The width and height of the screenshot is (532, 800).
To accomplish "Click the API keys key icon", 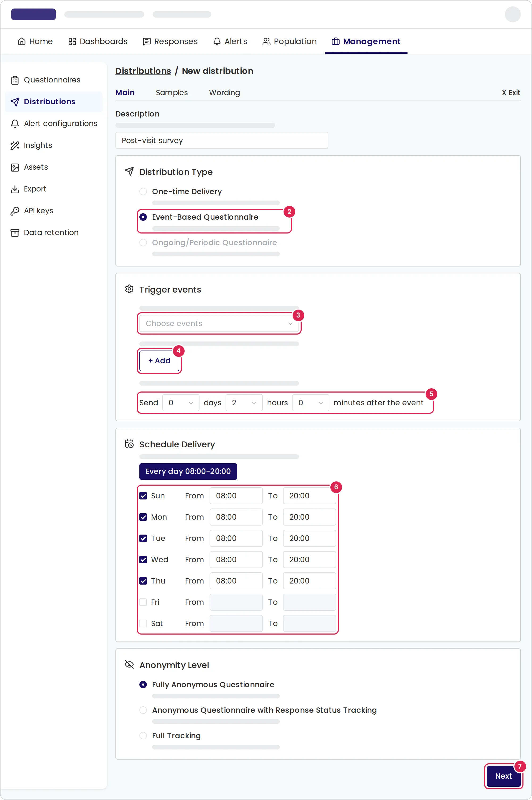I will coord(15,211).
